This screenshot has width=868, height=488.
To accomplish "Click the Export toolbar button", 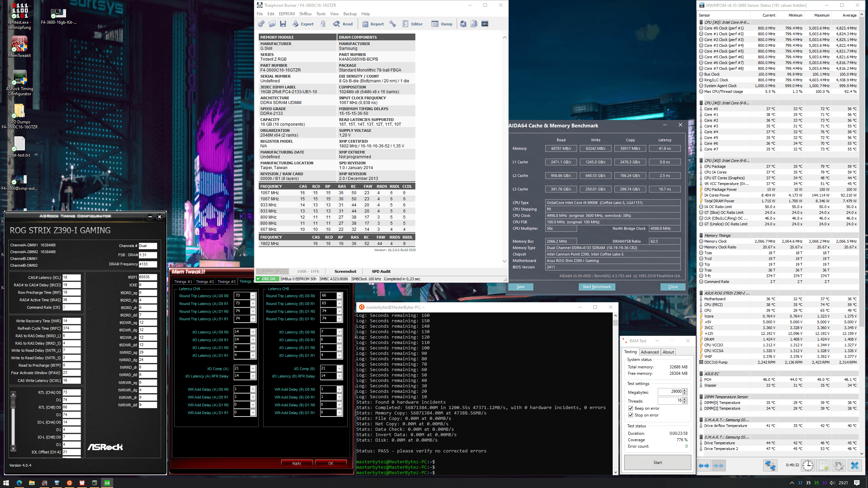I will (303, 24).
